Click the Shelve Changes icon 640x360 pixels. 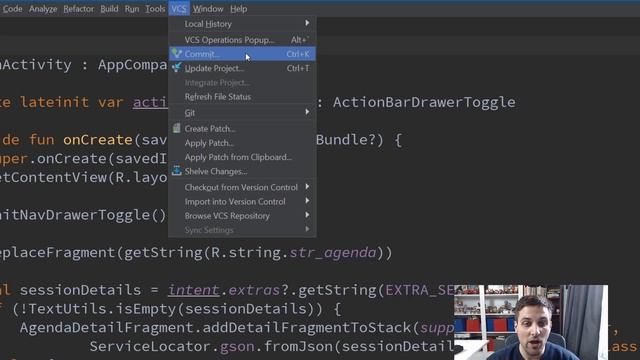click(176, 171)
